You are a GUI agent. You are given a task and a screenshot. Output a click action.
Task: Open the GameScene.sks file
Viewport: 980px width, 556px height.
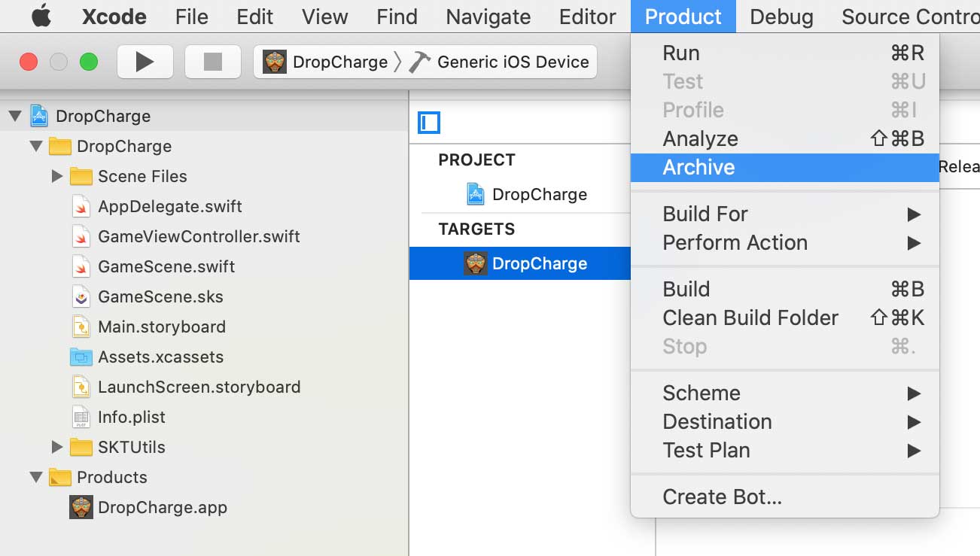[160, 296]
